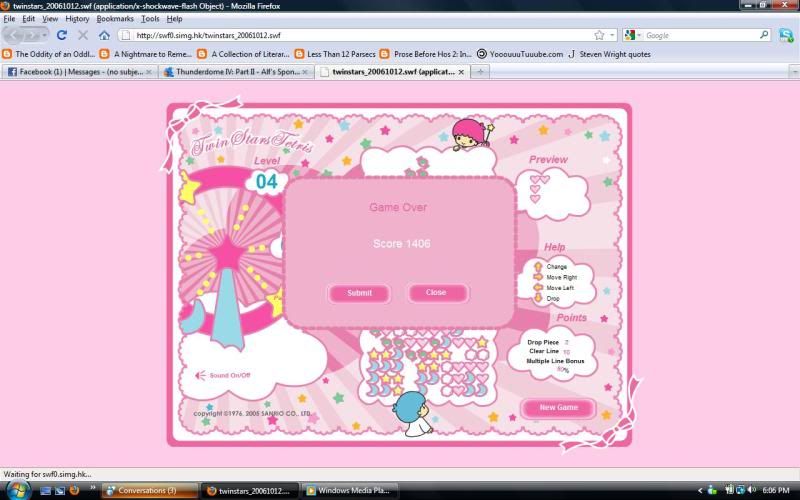
Task: Open the Help menu
Action: pyautogui.click(x=174, y=19)
